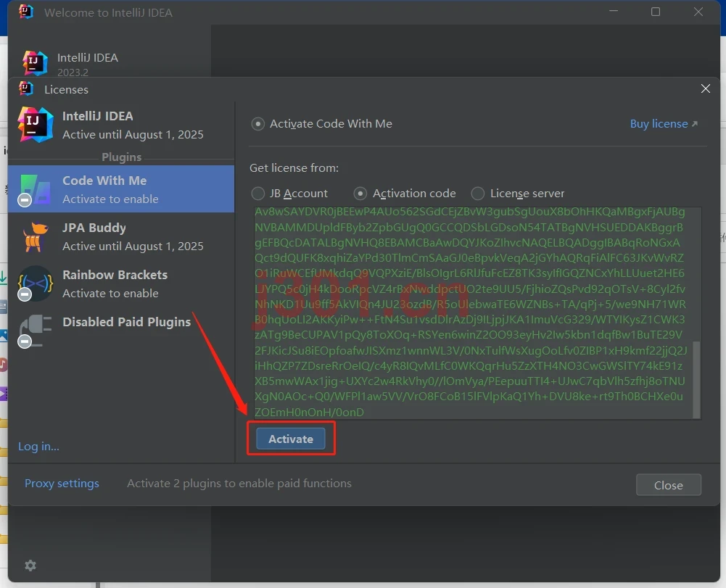Click 'Activate 2 plugins to enable paid functions' text
The image size is (726, 588).
point(239,484)
